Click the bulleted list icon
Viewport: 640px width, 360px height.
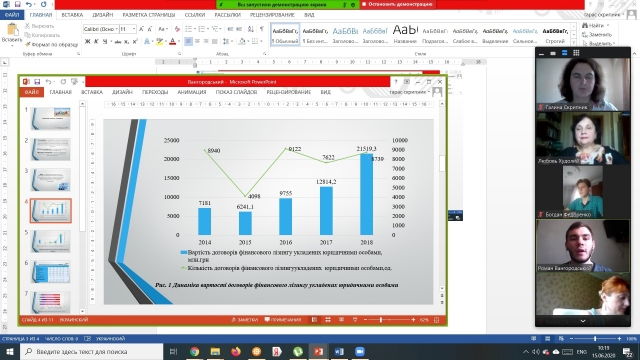(x=188, y=29)
